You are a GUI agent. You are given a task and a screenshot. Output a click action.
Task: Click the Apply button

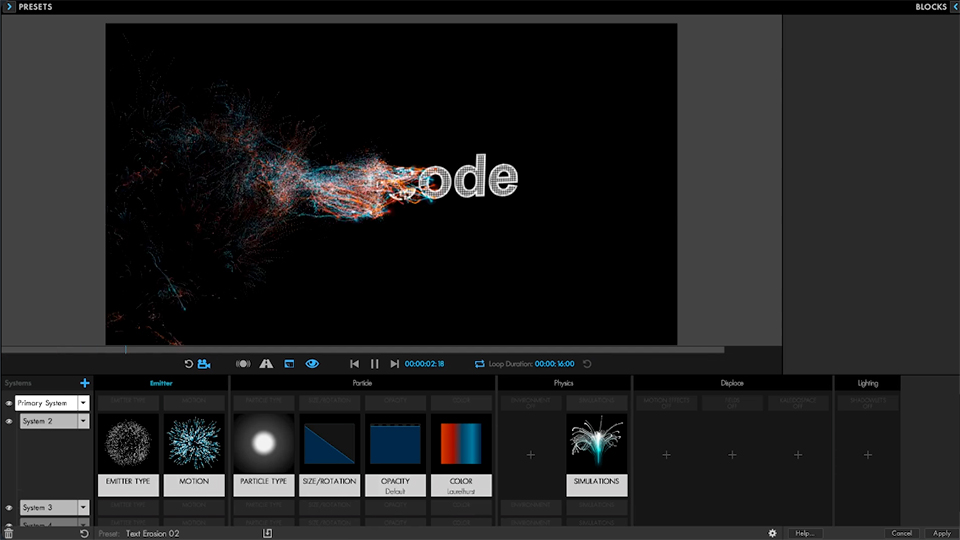click(x=942, y=533)
